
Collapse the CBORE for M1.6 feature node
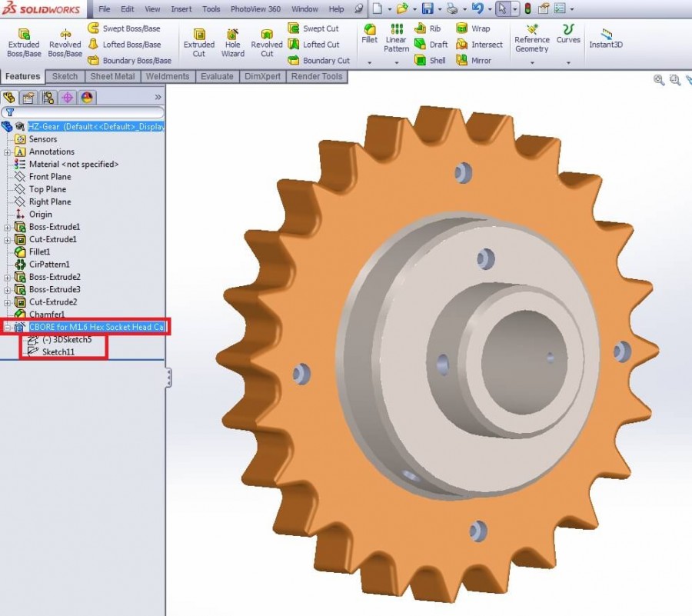(8, 327)
